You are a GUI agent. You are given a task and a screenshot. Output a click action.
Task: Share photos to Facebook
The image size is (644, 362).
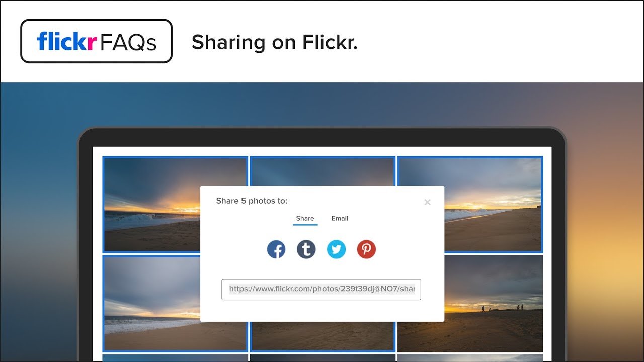point(276,249)
